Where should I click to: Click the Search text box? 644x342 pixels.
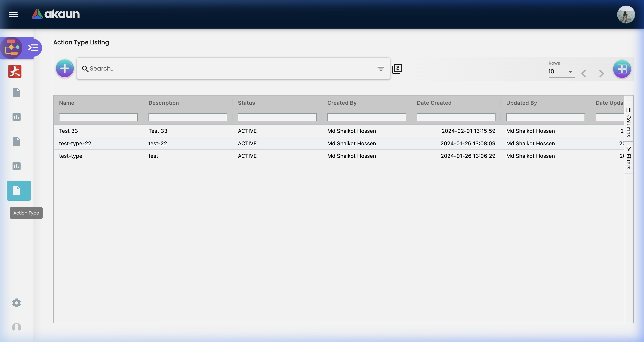click(x=225, y=69)
